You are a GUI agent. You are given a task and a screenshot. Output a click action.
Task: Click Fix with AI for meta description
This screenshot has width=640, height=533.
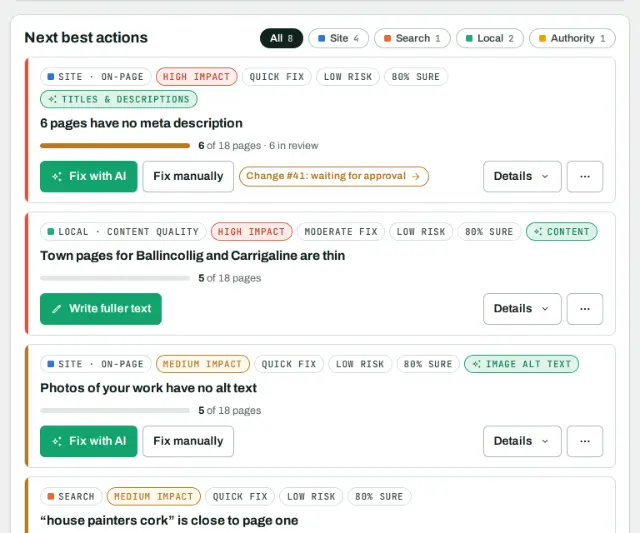point(89,176)
